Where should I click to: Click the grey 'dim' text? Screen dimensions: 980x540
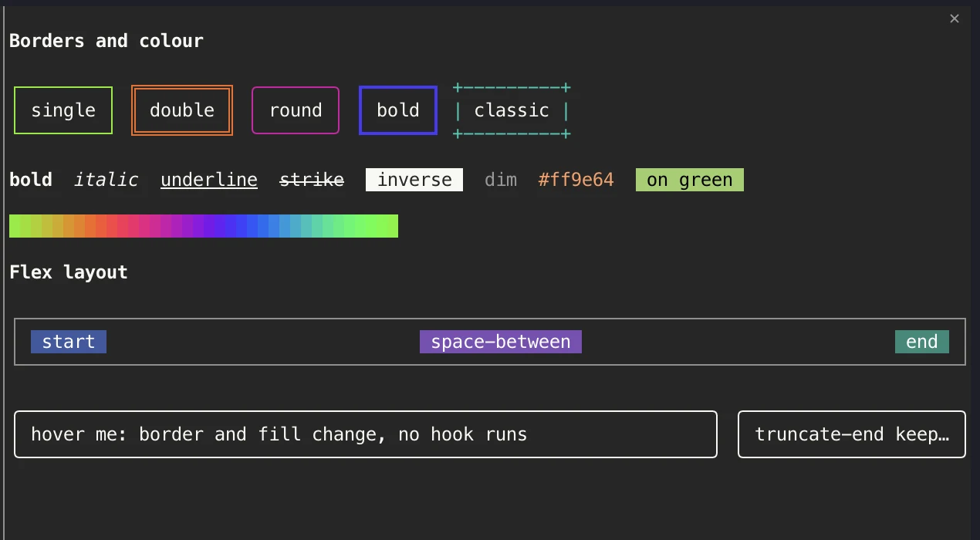pos(501,180)
